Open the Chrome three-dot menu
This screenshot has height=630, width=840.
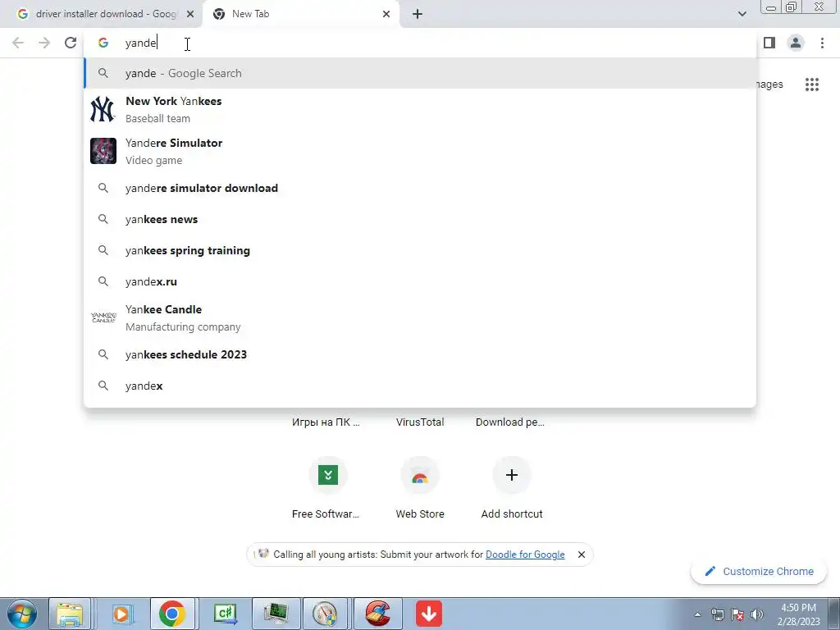[x=822, y=43]
